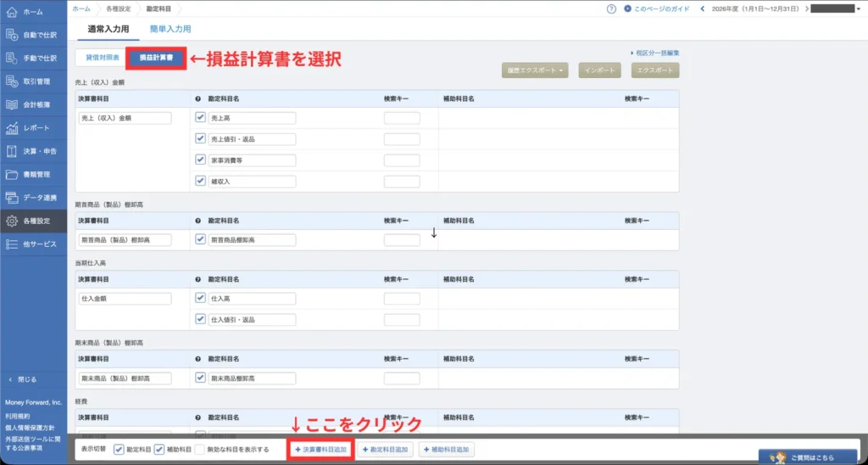868x465 pixels.
Task: Click the 書類管理 folder icon
Action: [12, 175]
